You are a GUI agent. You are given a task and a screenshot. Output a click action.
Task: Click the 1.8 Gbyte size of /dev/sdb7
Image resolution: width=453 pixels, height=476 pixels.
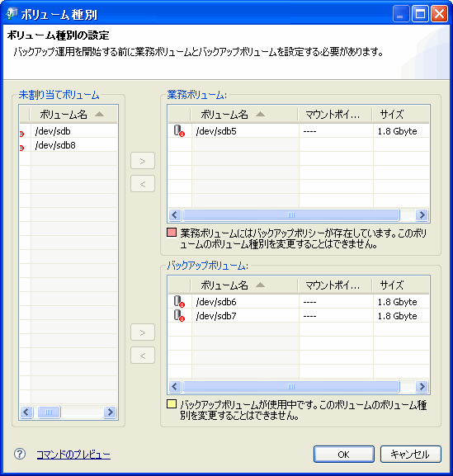coord(397,316)
